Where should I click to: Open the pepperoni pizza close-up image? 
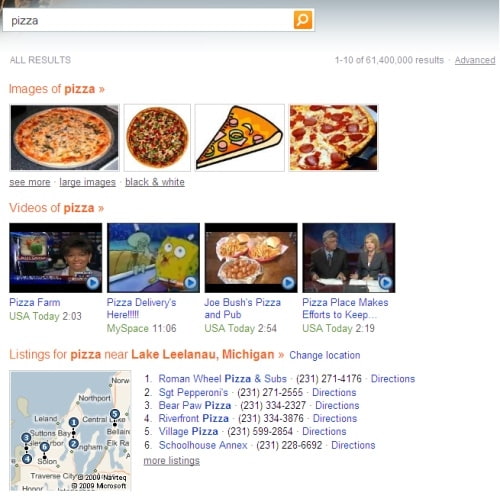[x=333, y=138]
